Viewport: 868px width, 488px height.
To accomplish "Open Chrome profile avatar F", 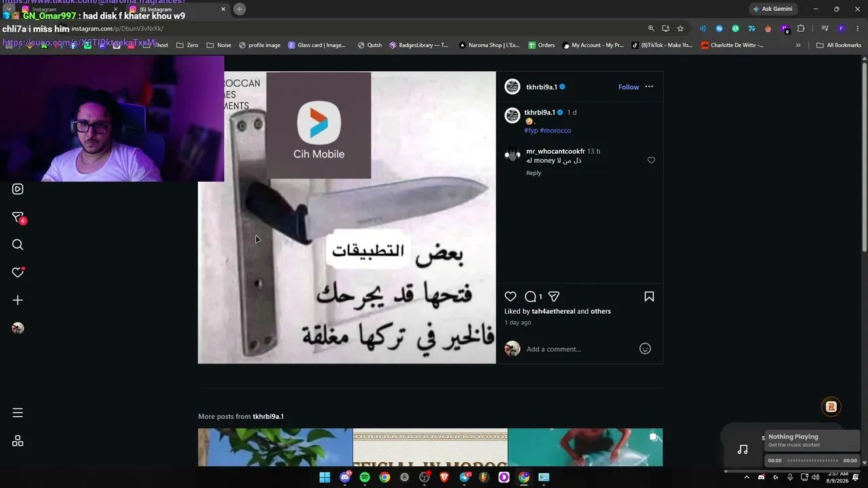I will (x=841, y=28).
